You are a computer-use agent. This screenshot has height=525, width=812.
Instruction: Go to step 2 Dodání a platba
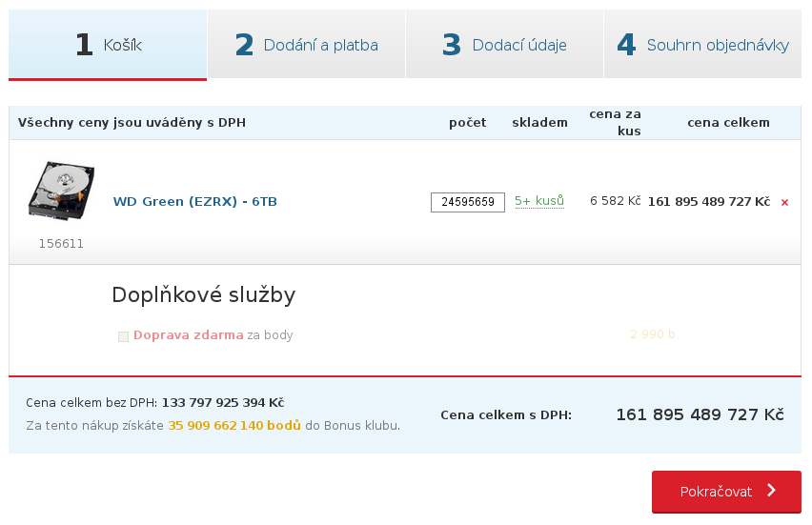[307, 45]
